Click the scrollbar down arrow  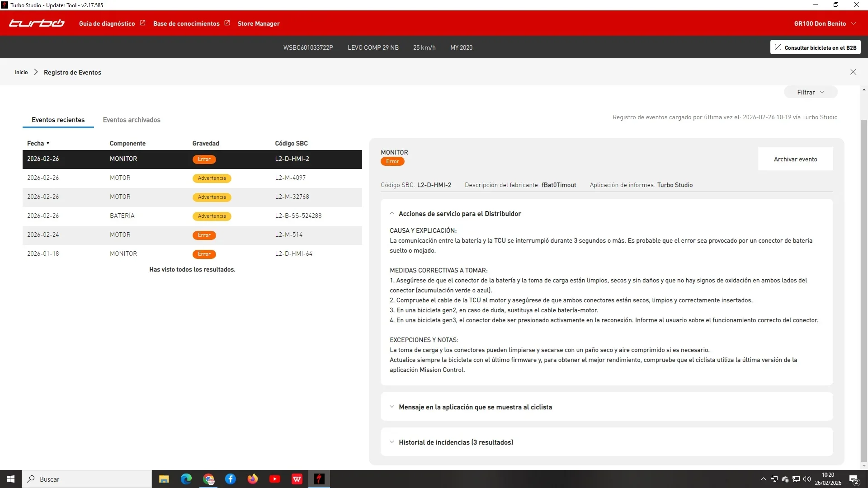[864, 466]
